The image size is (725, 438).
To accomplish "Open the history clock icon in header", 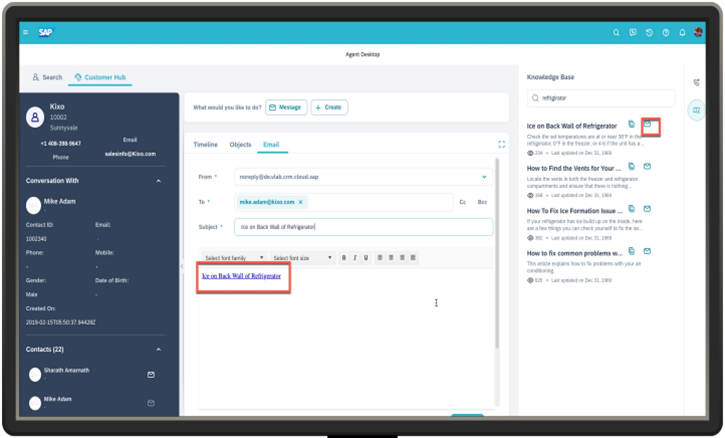I will click(x=649, y=33).
